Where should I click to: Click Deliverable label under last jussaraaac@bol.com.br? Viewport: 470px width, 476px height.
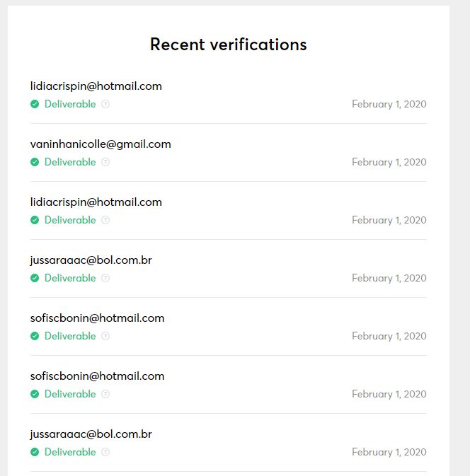tap(70, 452)
